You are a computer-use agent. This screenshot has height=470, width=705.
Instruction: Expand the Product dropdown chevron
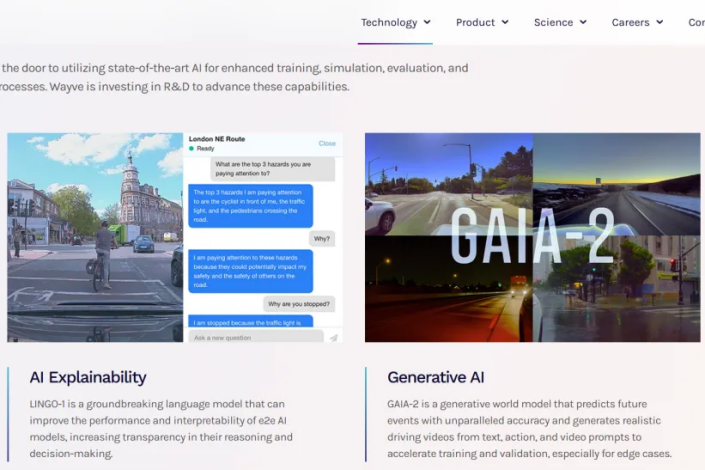pyautogui.click(x=505, y=22)
